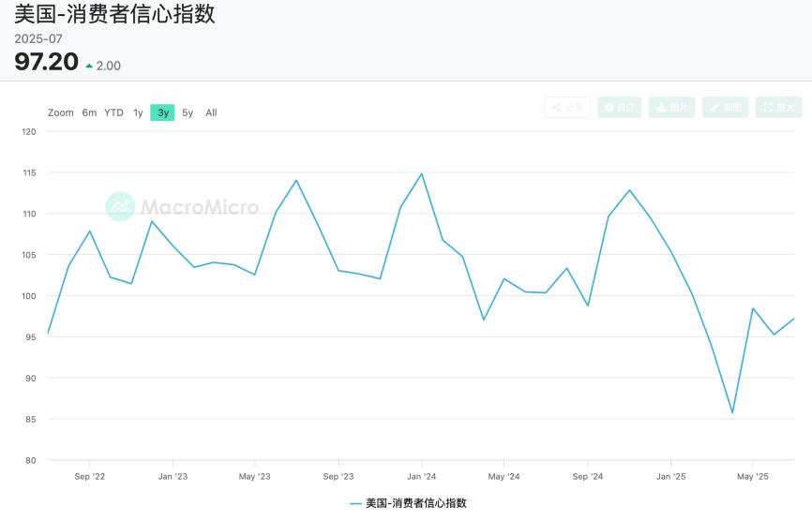This screenshot has width=812, height=522.
Task: Switch chart to 1y range
Action: (138, 112)
